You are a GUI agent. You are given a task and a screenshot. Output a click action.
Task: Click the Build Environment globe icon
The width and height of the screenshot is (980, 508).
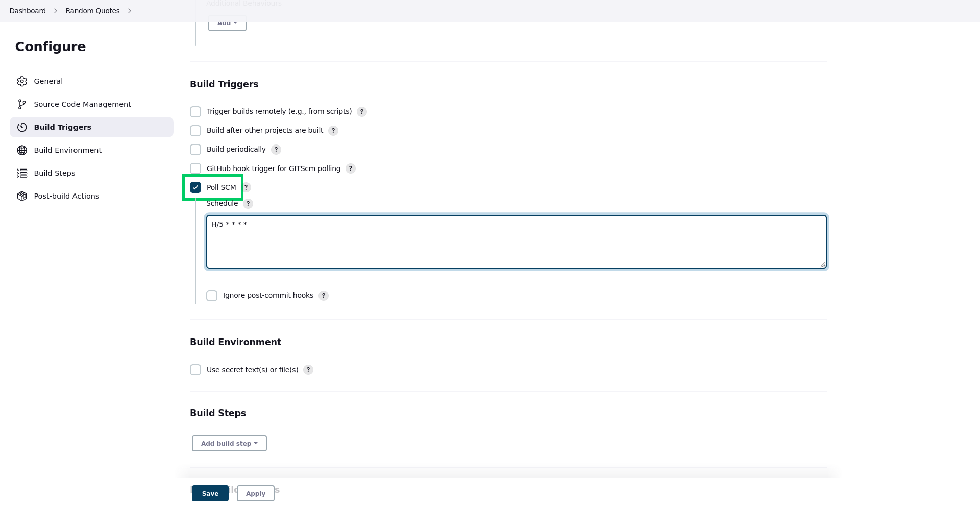pos(22,150)
